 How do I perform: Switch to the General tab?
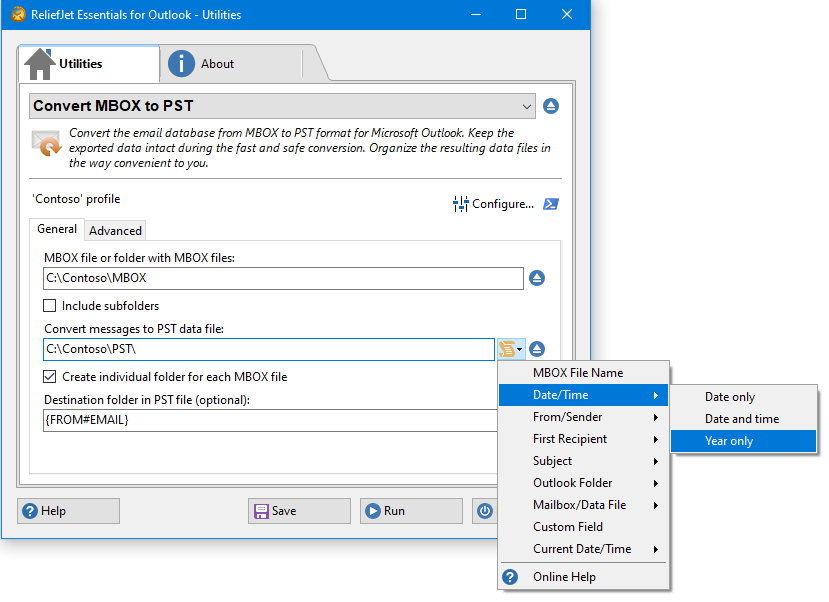click(x=57, y=229)
